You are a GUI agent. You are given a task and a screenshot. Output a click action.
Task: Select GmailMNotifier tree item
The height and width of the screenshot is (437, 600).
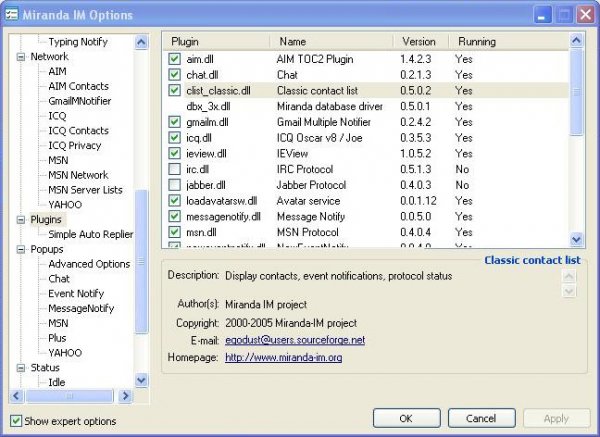pyautogui.click(x=80, y=101)
